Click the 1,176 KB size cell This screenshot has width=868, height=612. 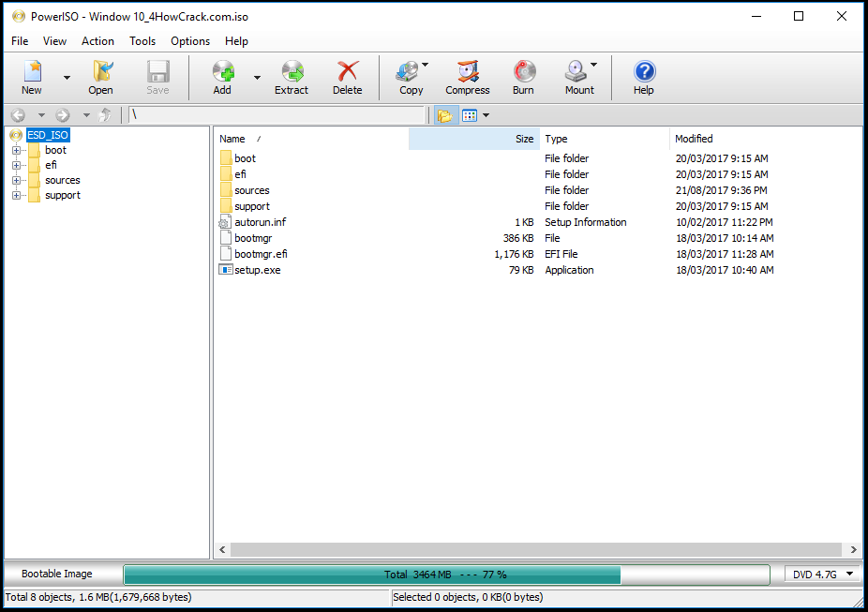514,255
